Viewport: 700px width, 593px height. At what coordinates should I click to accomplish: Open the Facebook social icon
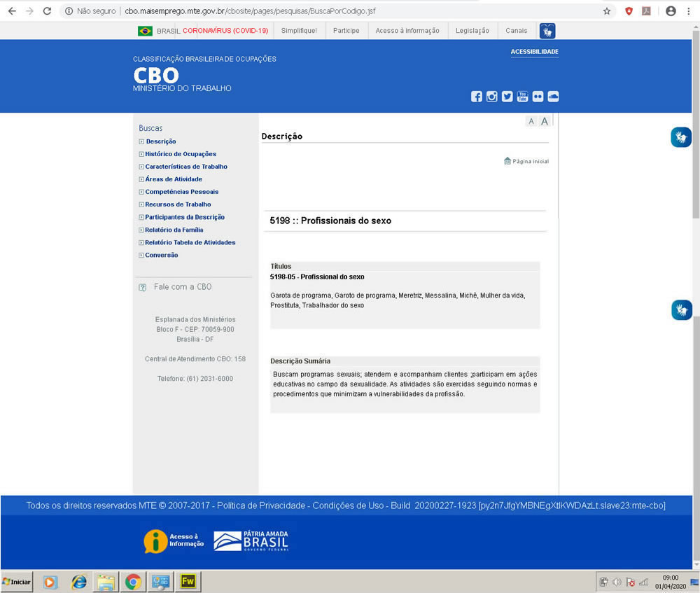[477, 97]
